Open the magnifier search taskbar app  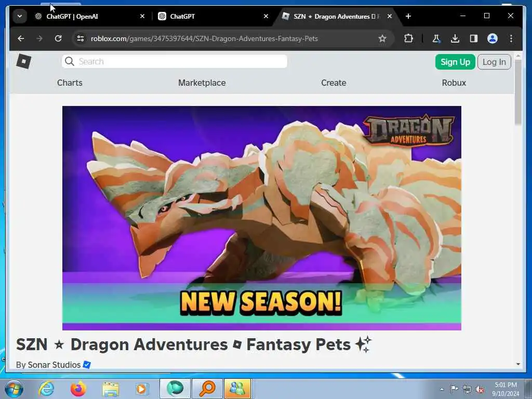[207, 389]
